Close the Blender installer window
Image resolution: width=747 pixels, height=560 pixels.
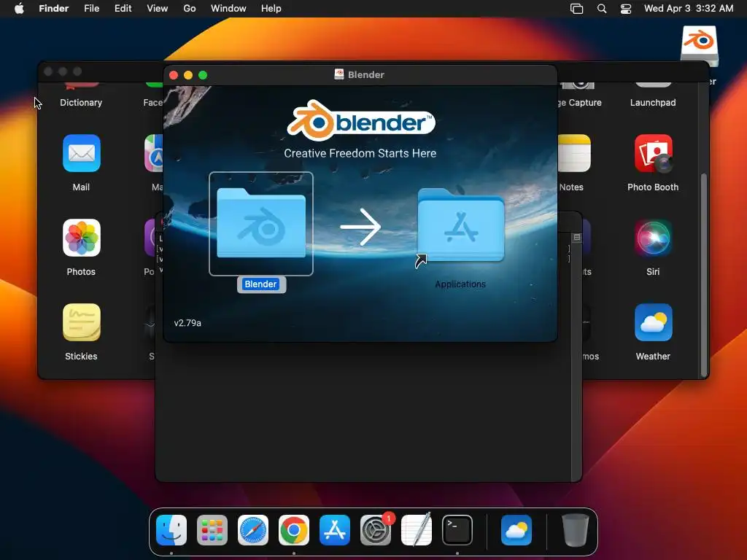coord(174,75)
